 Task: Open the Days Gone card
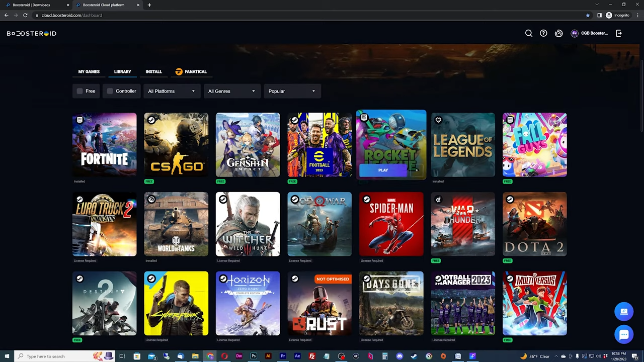tap(391, 304)
